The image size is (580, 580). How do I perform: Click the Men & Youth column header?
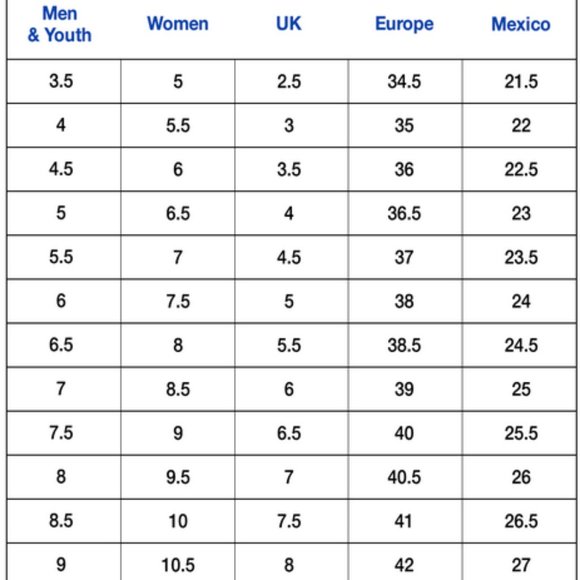[60, 24]
